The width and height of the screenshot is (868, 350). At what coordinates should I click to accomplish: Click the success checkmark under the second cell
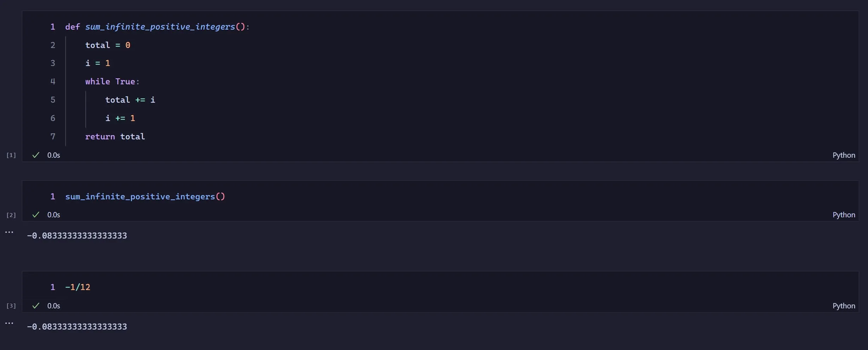pyautogui.click(x=36, y=215)
